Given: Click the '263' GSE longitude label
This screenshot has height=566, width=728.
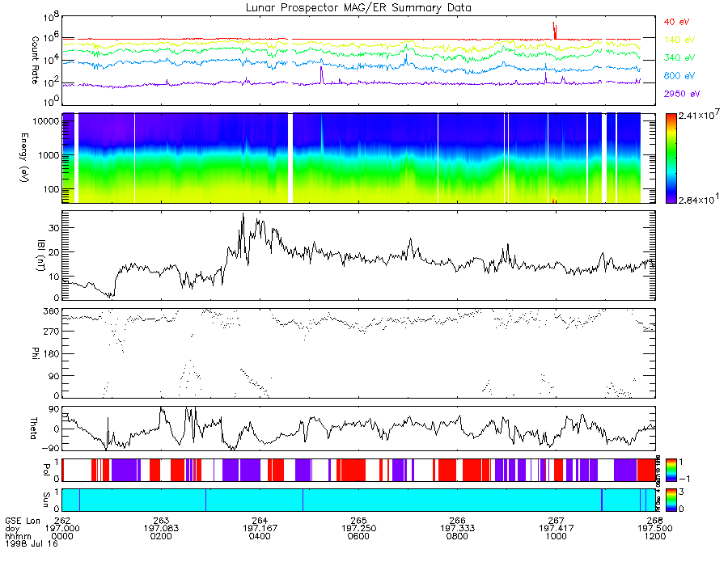Looking at the screenshot, I should [161, 521].
